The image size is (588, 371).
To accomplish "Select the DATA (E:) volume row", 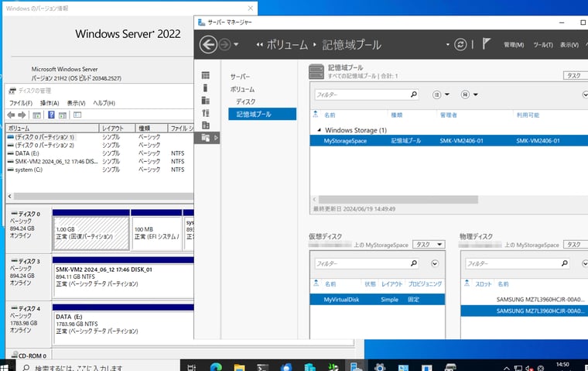I will [x=100, y=153].
